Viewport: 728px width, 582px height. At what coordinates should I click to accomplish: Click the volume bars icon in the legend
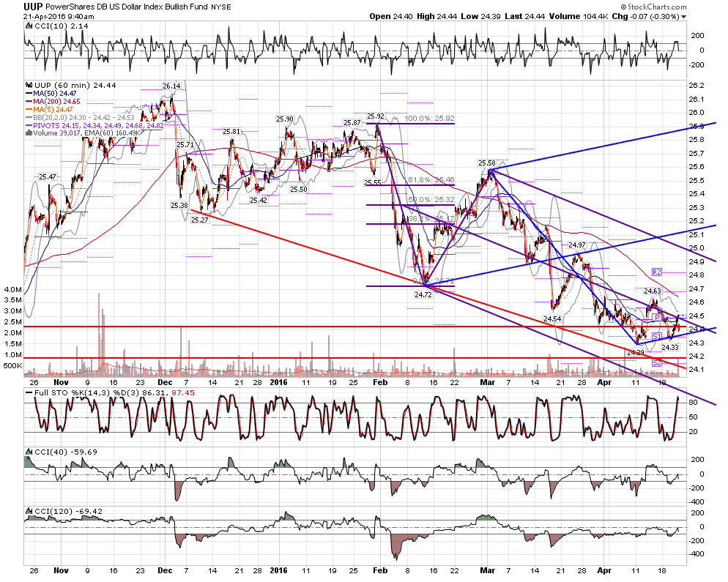(x=29, y=133)
